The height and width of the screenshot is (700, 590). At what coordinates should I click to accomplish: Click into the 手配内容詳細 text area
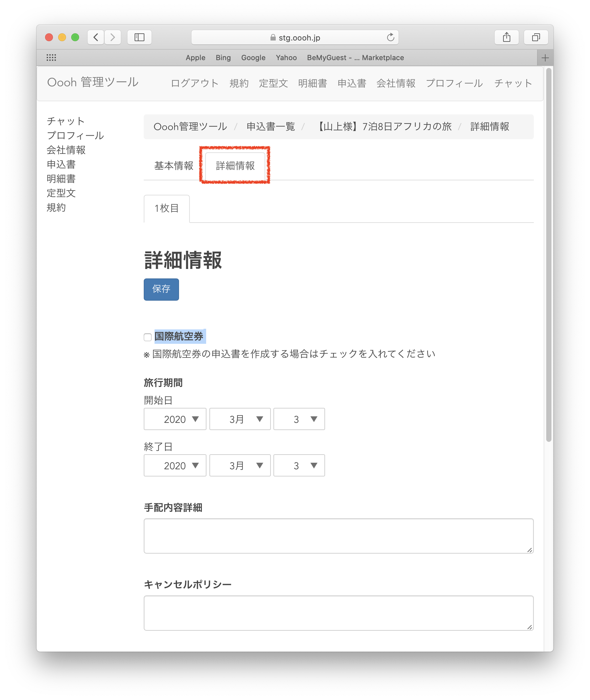[x=338, y=536]
